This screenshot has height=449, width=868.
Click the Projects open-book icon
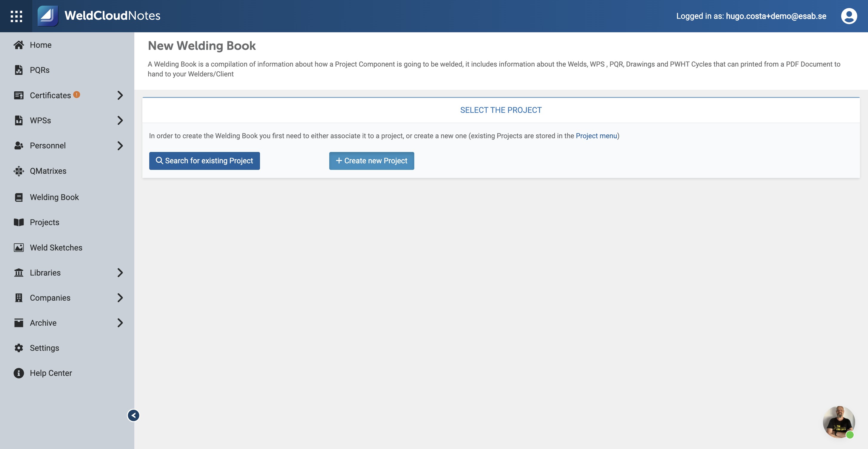pyautogui.click(x=19, y=222)
